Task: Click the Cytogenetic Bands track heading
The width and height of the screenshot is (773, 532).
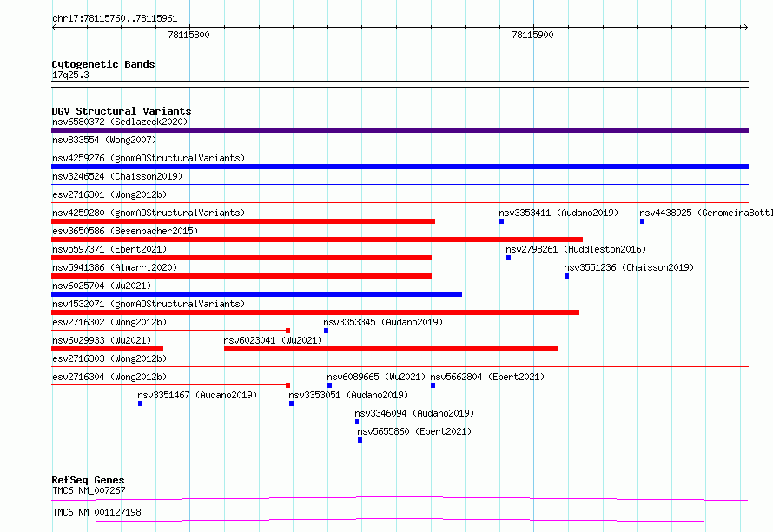Action: [103, 64]
